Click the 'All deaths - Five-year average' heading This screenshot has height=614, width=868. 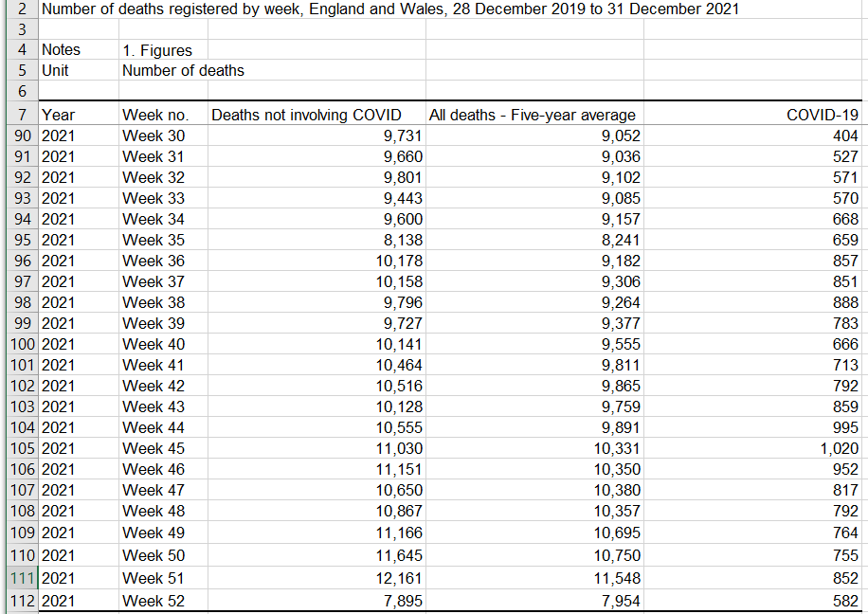point(533,115)
